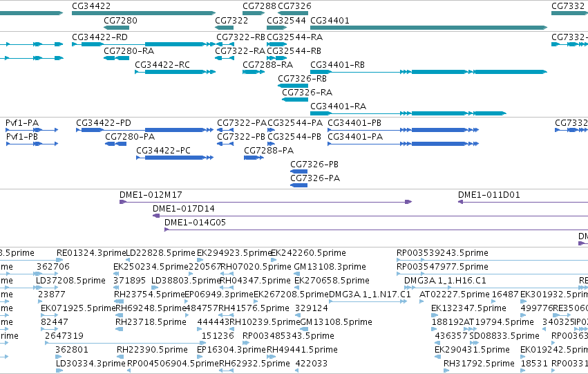The height and width of the screenshot is (374, 588).
Task: Click EST DMG3A.1_1.N17.C1
Action: [x=370, y=295]
